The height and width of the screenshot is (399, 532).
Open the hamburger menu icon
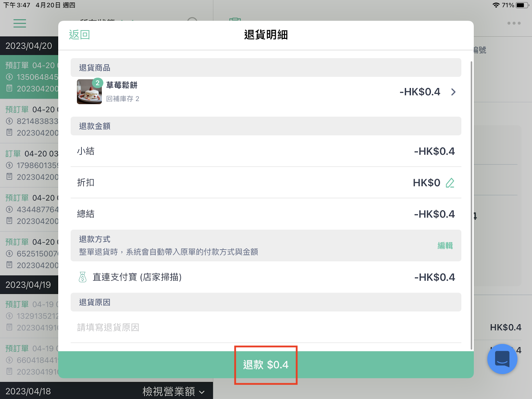[20, 23]
